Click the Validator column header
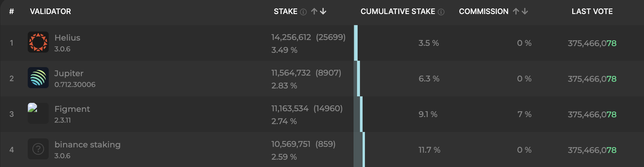Screen dimensions: 644x167 pyautogui.click(x=51, y=11)
